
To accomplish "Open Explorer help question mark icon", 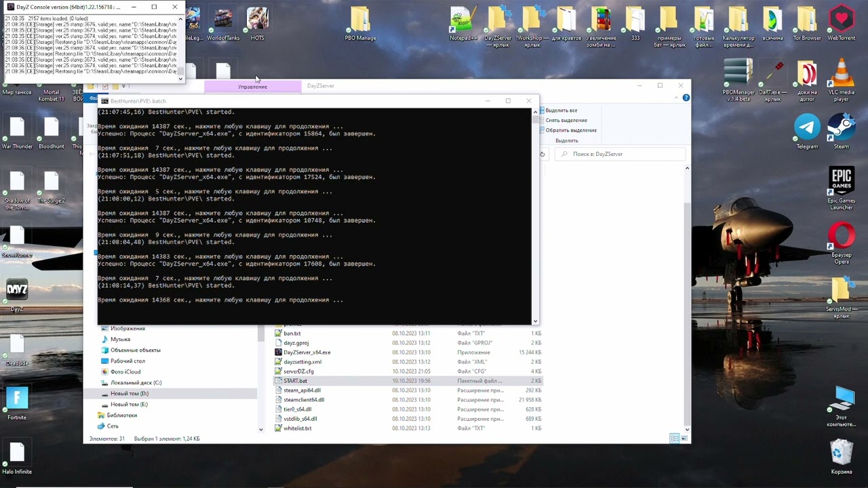I will 686,98.
